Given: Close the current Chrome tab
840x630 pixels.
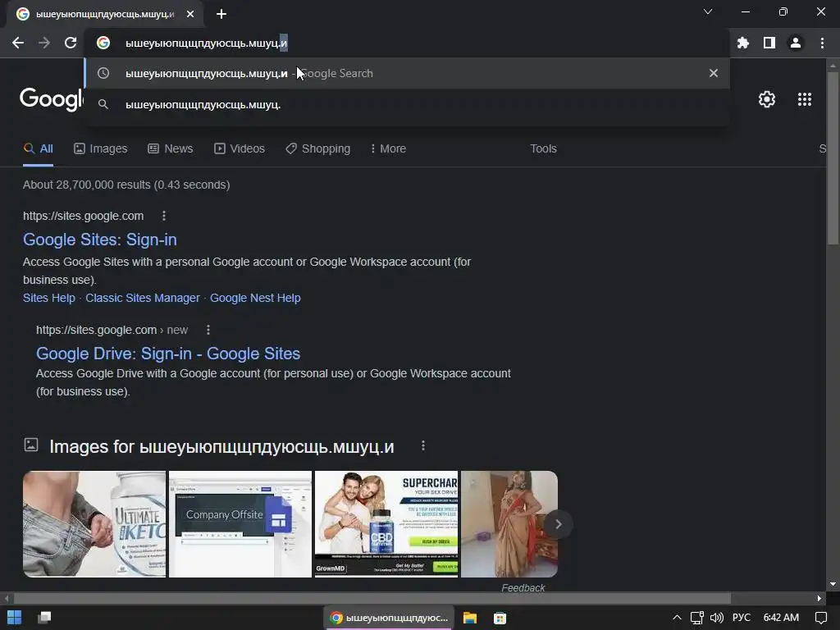Looking at the screenshot, I should (x=190, y=14).
